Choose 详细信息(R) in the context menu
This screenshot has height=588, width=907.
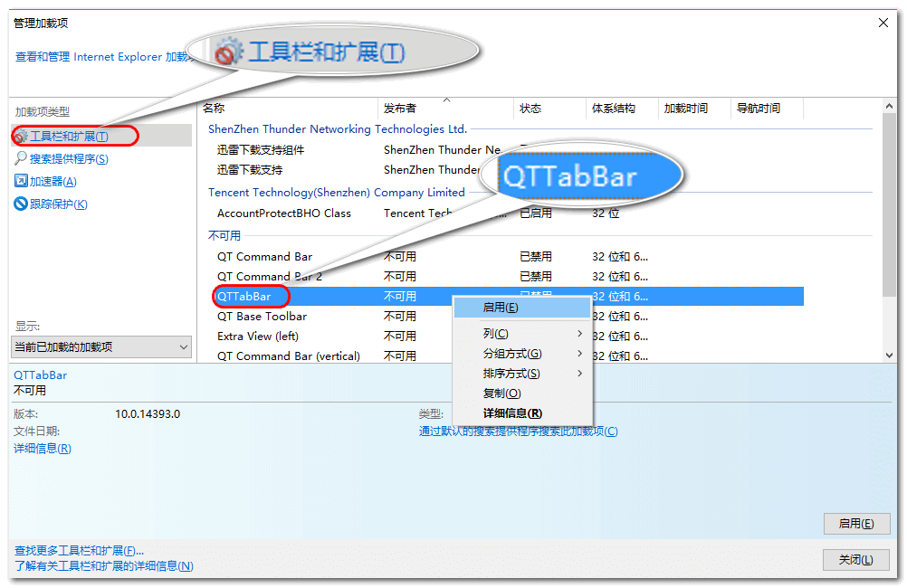[522, 413]
